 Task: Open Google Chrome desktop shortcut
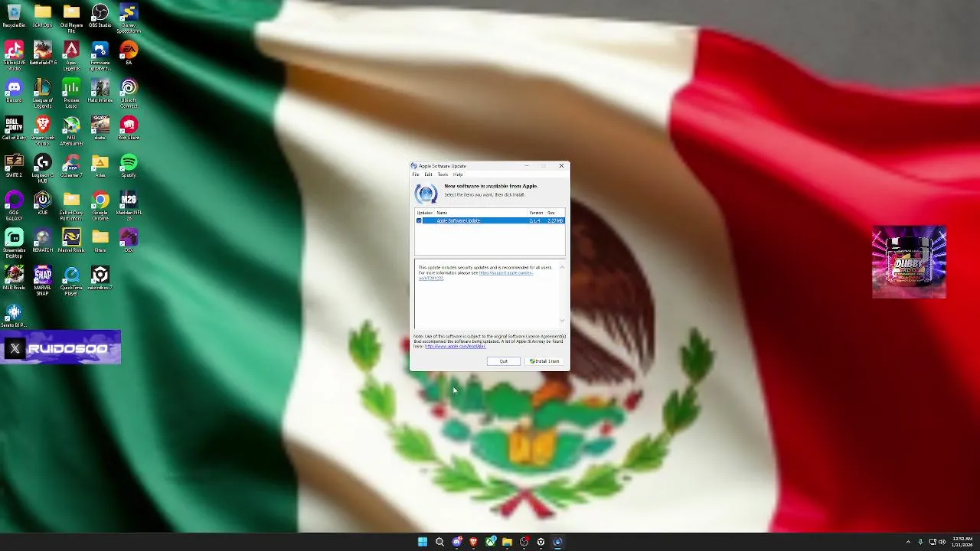(100, 205)
